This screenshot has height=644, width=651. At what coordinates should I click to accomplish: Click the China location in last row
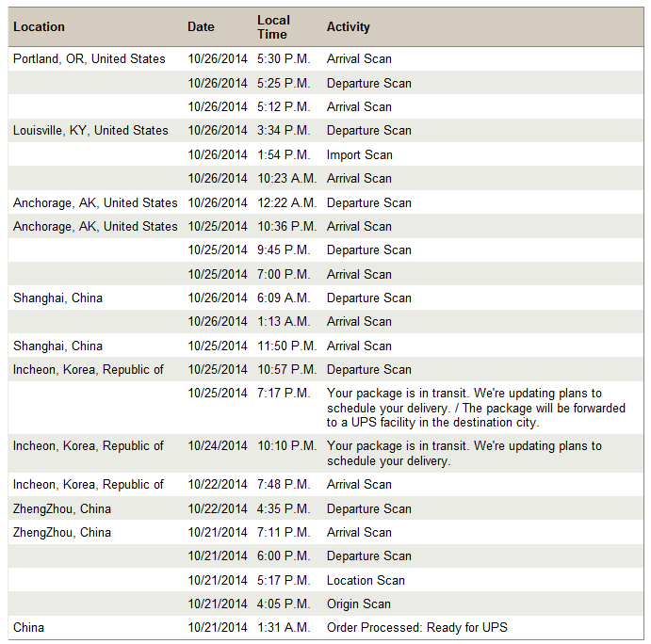tap(28, 627)
